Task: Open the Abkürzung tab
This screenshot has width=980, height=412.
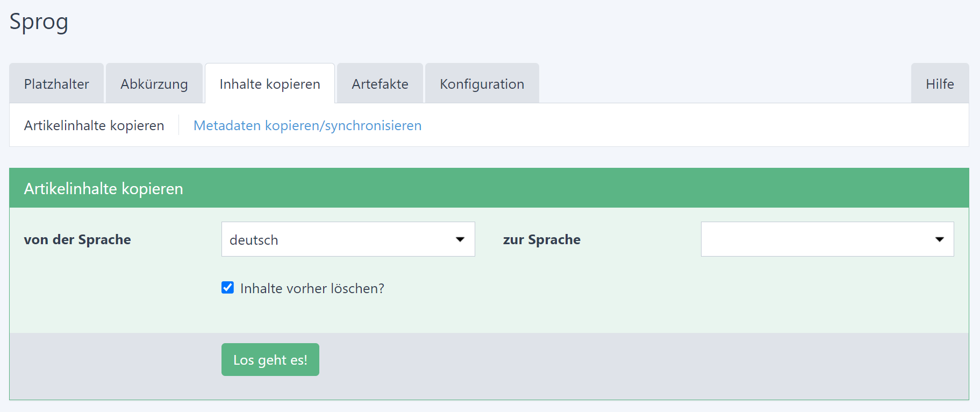Action: coord(154,84)
